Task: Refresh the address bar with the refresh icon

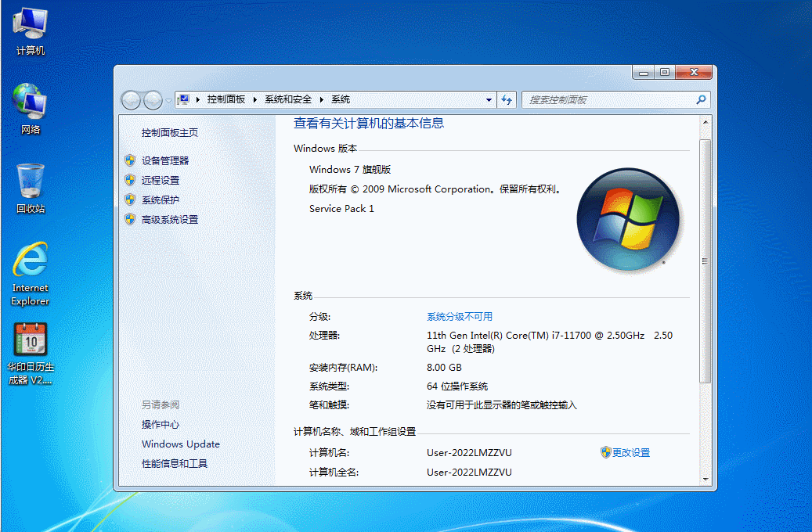Action: point(507,100)
